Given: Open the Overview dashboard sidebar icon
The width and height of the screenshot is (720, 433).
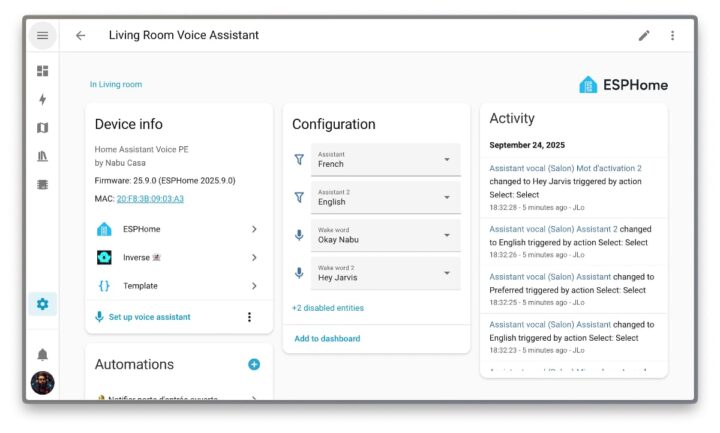Looking at the screenshot, I should (42, 71).
